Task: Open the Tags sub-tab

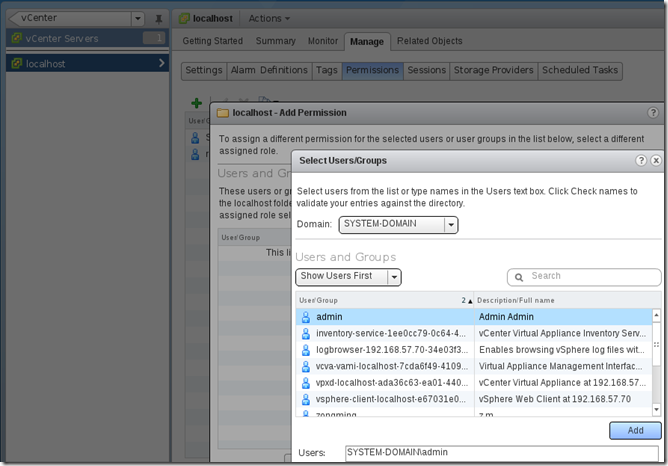Action: pyautogui.click(x=327, y=70)
